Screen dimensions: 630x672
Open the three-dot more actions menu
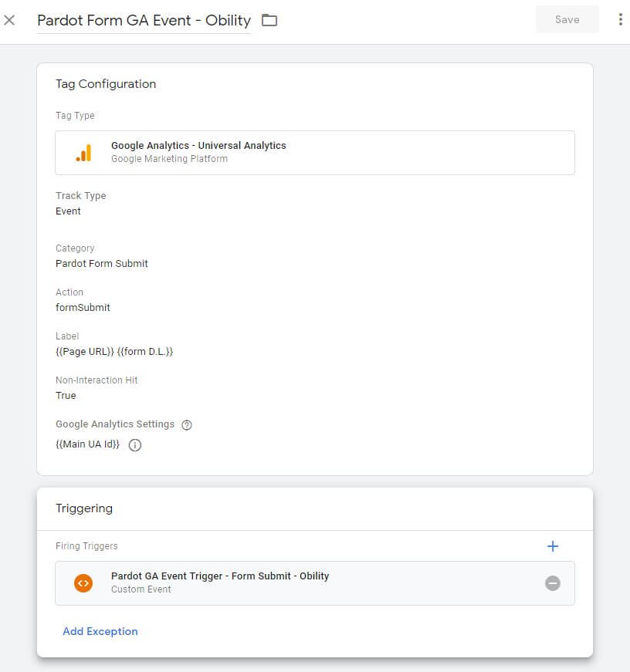point(620,20)
